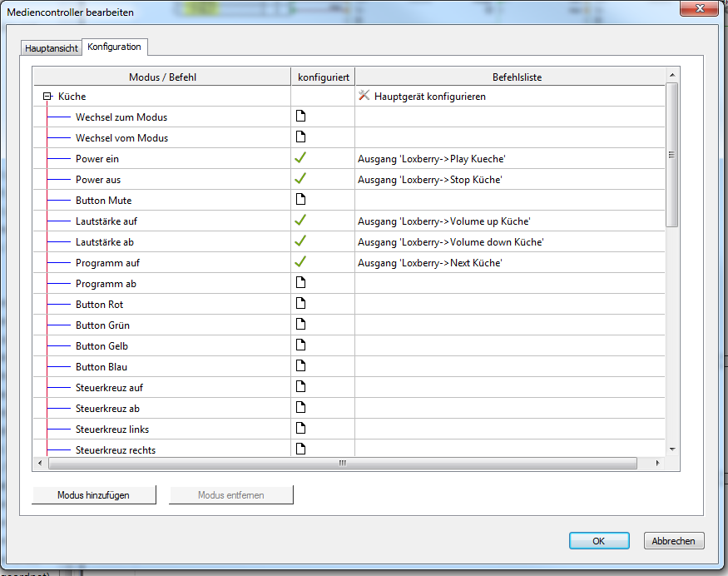
Task: Click the Modus / Befehl column header
Action: click(162, 77)
